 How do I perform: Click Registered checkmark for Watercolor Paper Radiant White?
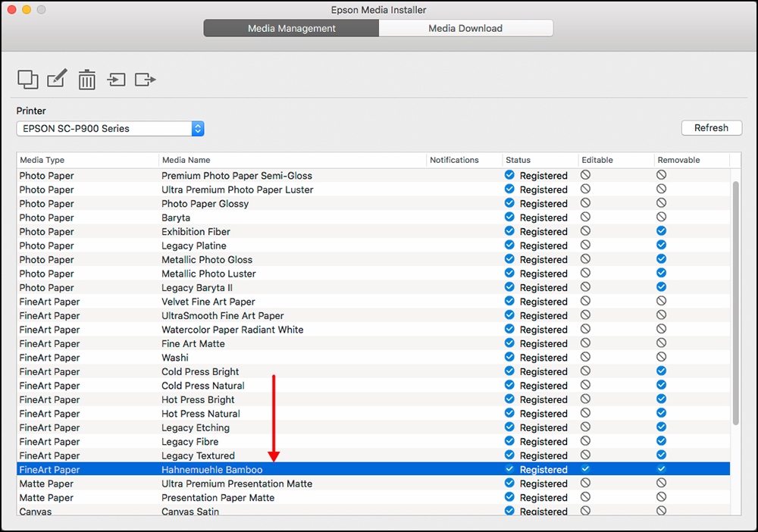pyautogui.click(x=509, y=329)
